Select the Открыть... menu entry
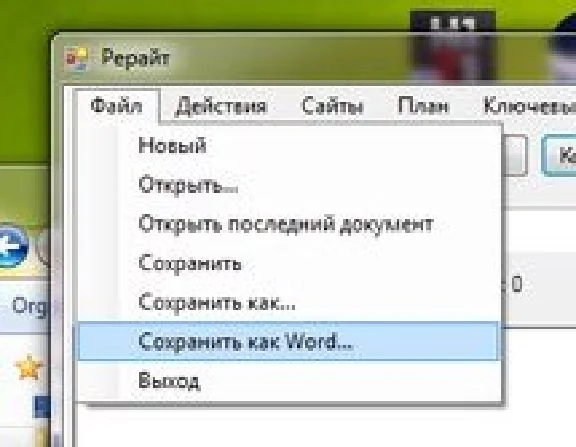Image resolution: width=576 pixels, height=447 pixels. click(289, 185)
